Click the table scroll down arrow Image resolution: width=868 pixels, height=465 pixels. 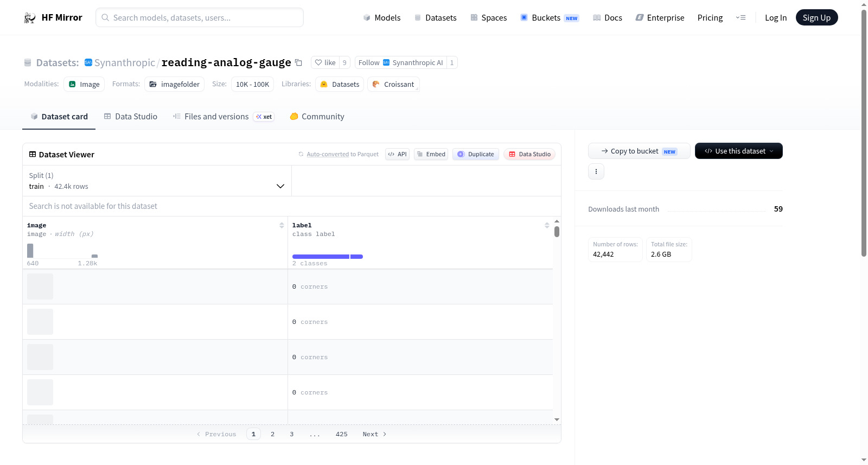(x=557, y=419)
